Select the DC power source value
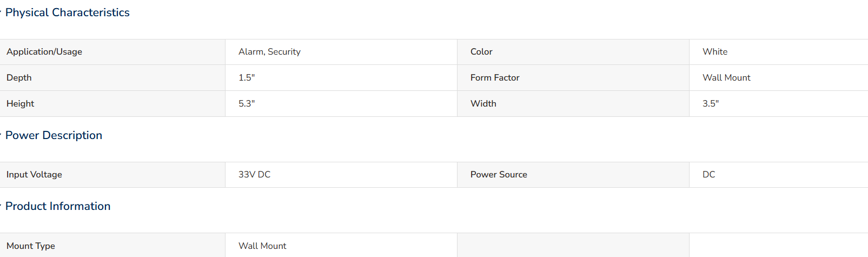Image resolution: width=868 pixels, height=257 pixels. pyautogui.click(x=708, y=175)
